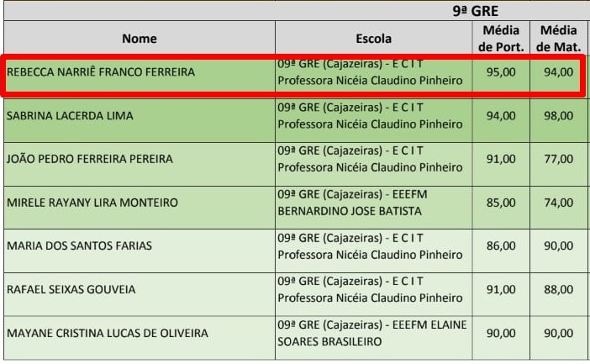Select the "Nome" column header
The height and width of the screenshot is (364, 590).
coord(140,39)
